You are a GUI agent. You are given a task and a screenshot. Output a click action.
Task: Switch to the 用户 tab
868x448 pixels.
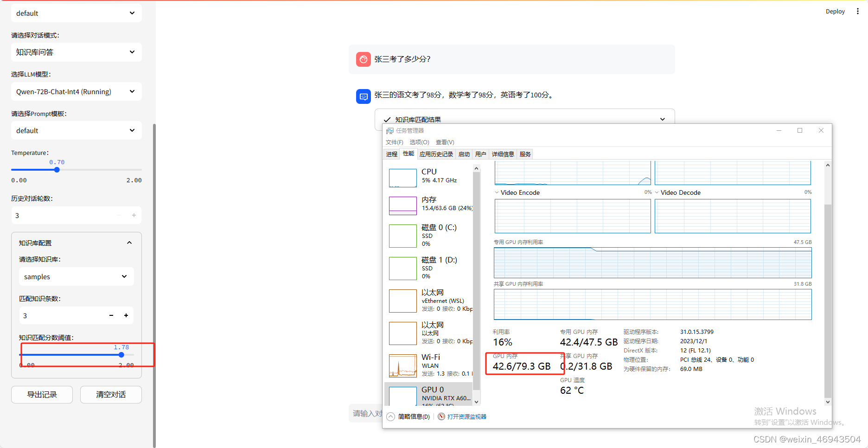click(x=481, y=154)
